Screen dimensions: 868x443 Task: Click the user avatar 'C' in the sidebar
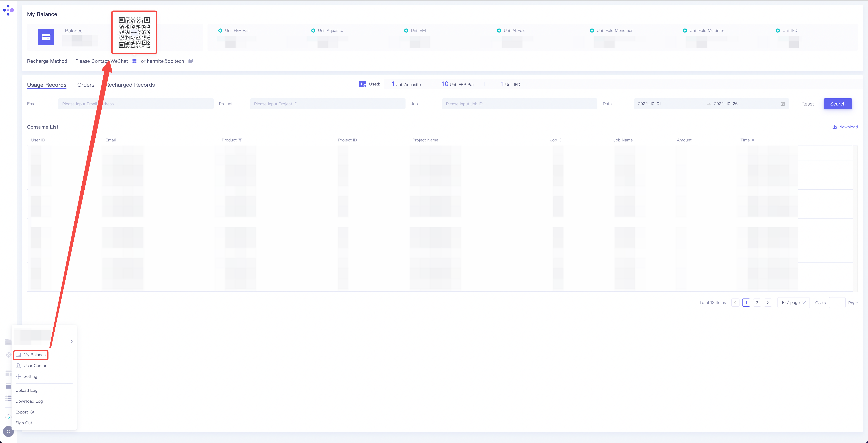click(x=8, y=431)
